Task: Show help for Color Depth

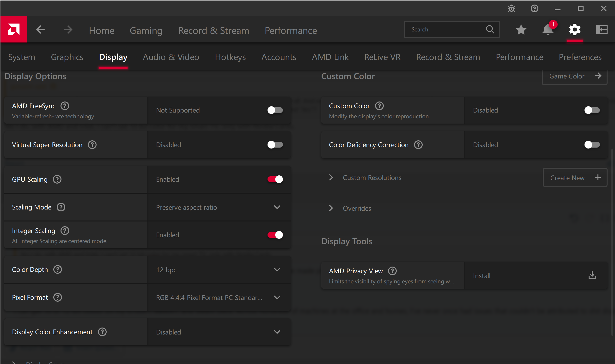Action: pos(58,269)
